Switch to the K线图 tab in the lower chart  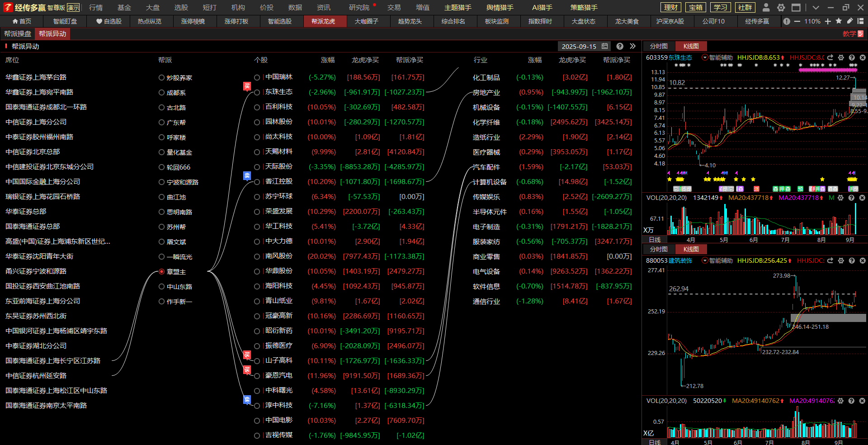pos(691,249)
